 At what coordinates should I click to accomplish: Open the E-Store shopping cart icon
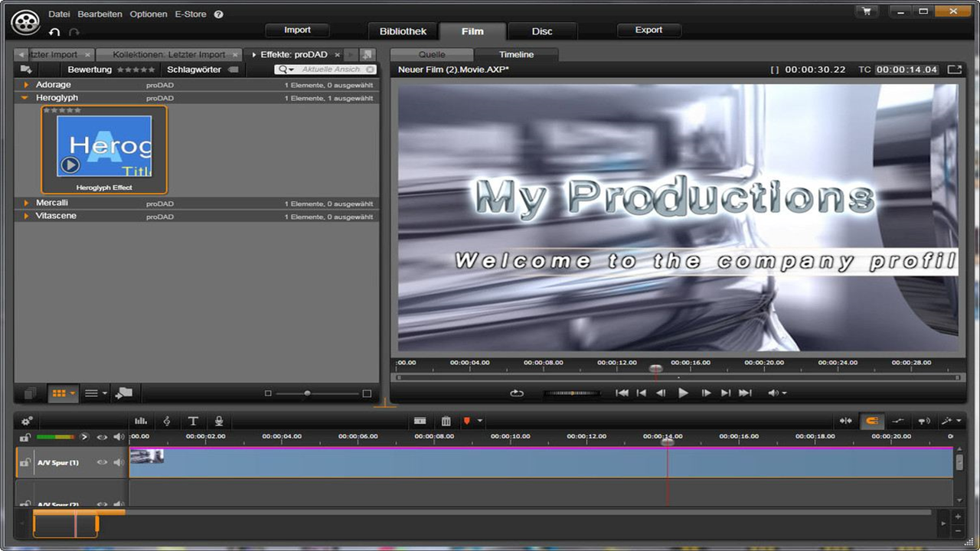(866, 11)
